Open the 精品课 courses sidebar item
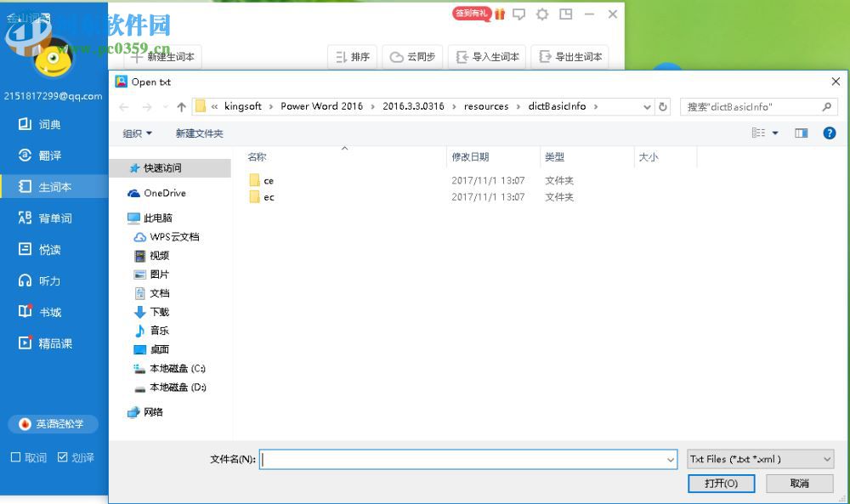850x504 pixels. click(x=46, y=343)
